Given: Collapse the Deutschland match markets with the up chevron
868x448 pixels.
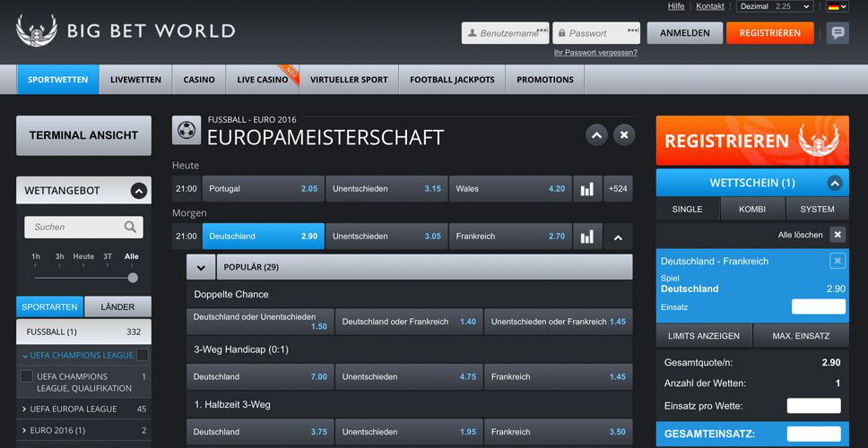Looking at the screenshot, I should coord(619,237).
